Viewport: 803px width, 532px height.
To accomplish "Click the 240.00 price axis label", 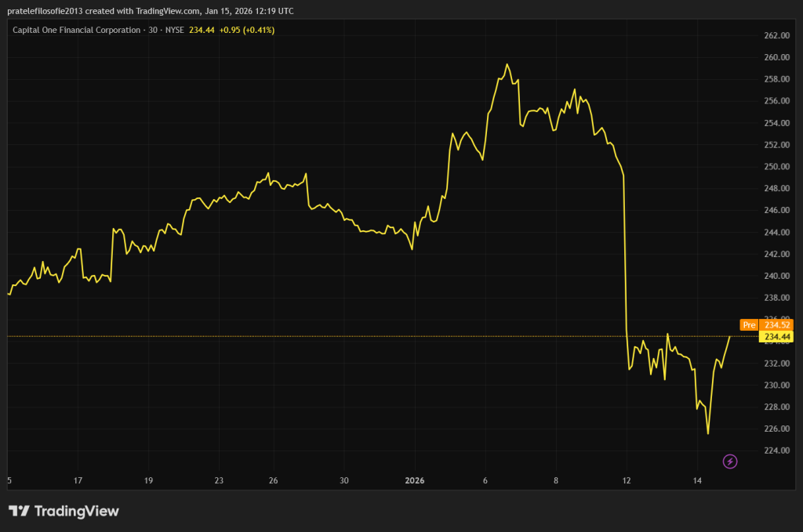I will click(x=775, y=276).
